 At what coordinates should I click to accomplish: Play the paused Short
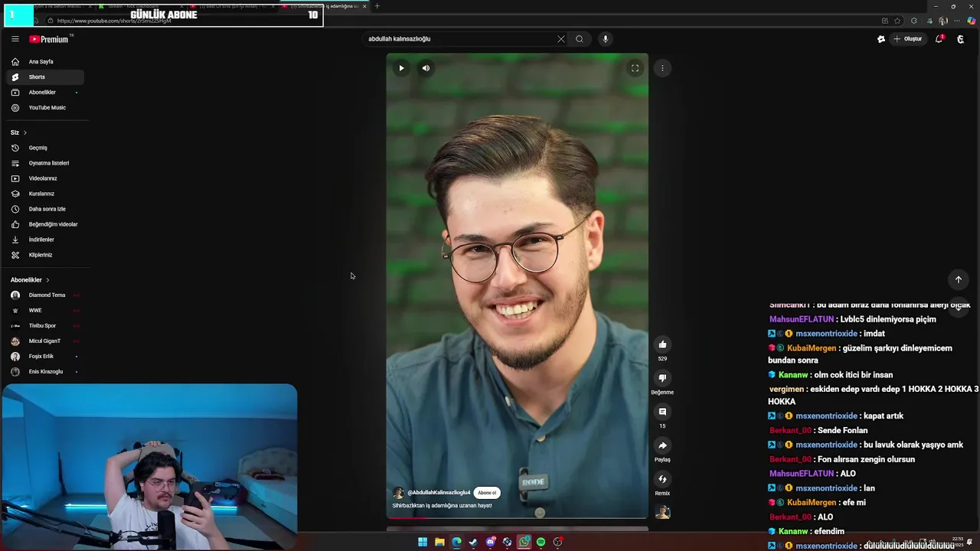tap(401, 68)
